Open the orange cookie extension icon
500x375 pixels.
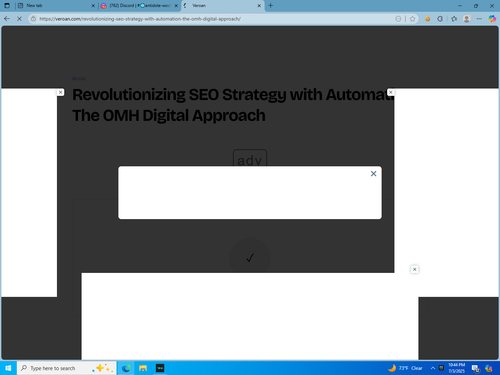[427, 19]
